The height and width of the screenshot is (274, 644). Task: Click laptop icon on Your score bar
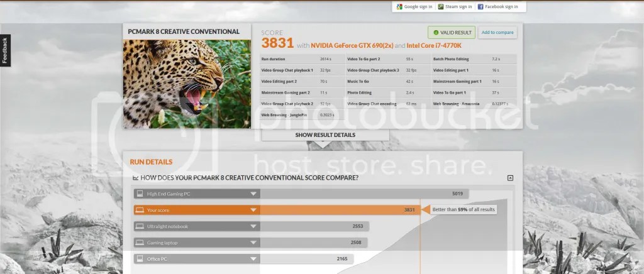pos(140,210)
